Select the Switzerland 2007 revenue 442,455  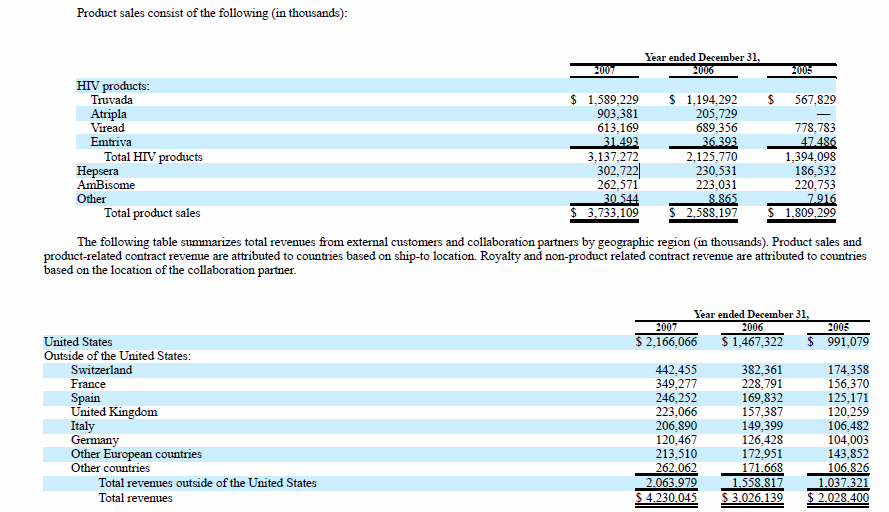pos(676,370)
